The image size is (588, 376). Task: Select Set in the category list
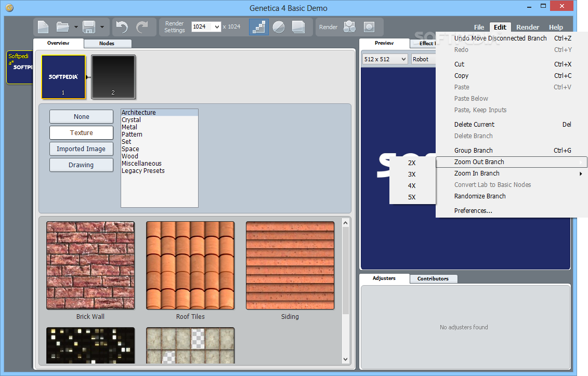click(160, 142)
